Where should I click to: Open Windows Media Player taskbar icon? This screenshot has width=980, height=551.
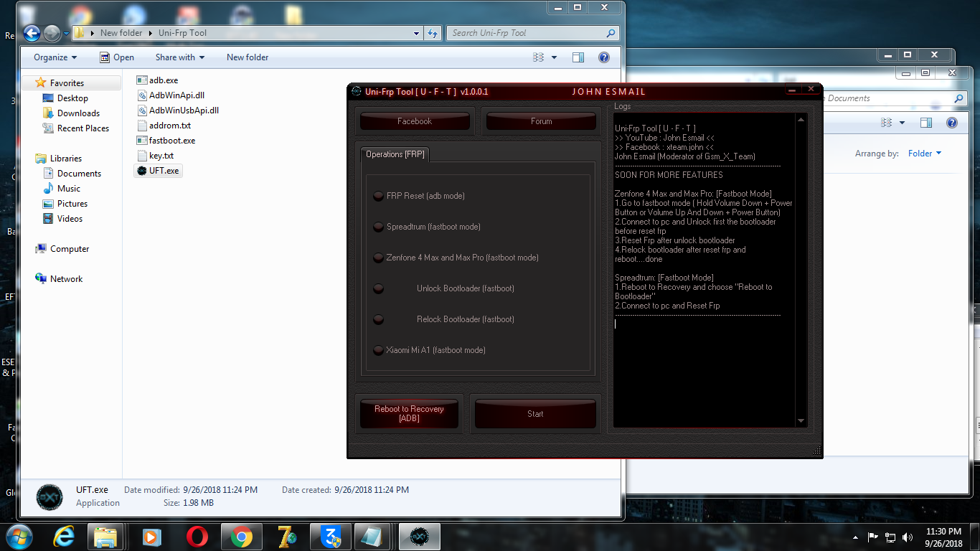[150, 537]
